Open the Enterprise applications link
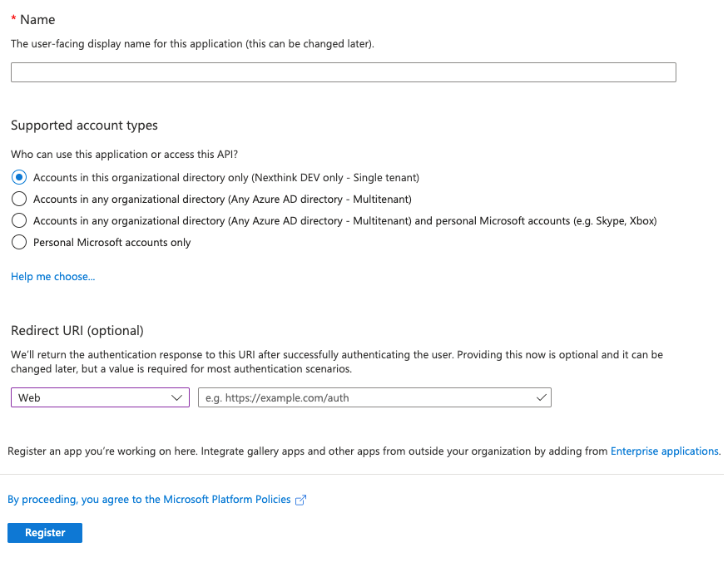This screenshot has width=728, height=567. point(664,451)
